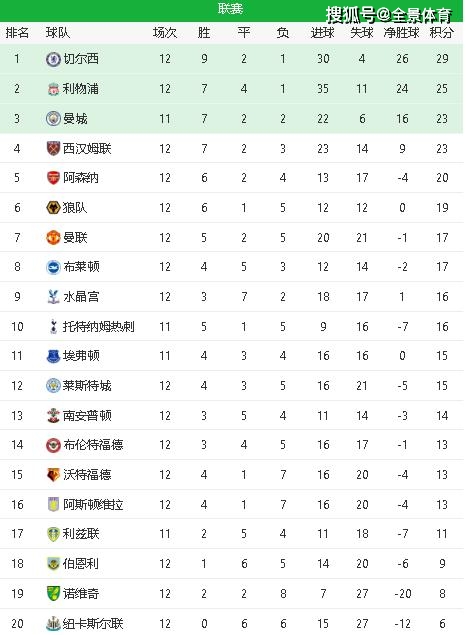Select the 联赛 tab in green header
The width and height of the screenshot is (467, 635).
(x=230, y=9)
